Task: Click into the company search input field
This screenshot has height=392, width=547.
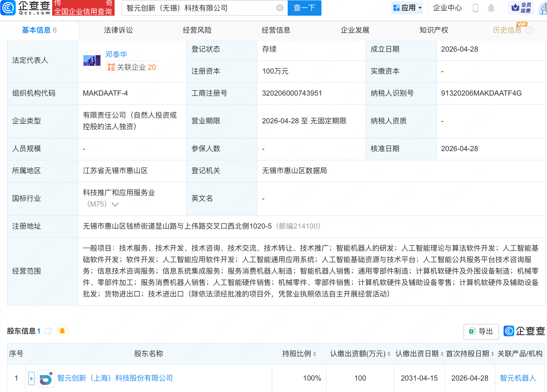Action: pos(199,8)
